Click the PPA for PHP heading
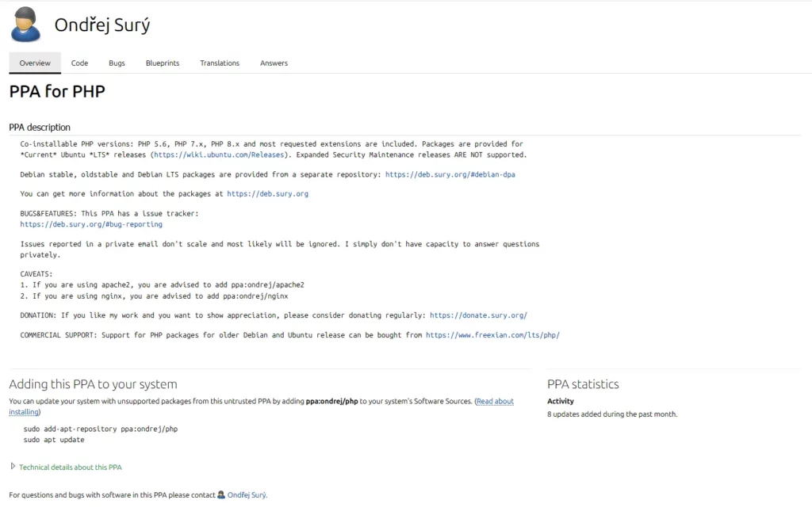The image size is (812, 519). pos(57,92)
